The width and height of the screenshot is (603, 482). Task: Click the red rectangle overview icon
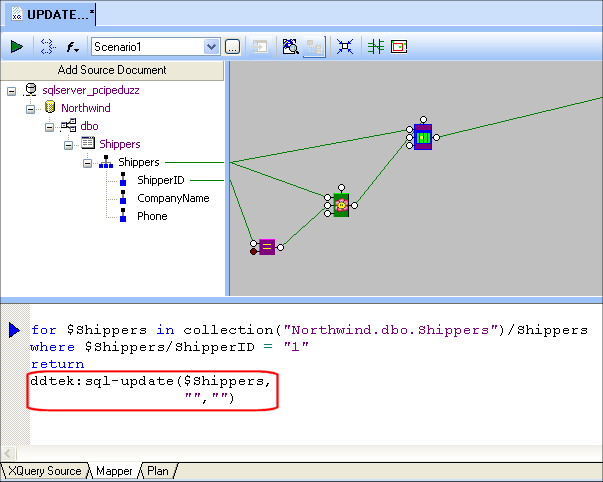coord(399,47)
